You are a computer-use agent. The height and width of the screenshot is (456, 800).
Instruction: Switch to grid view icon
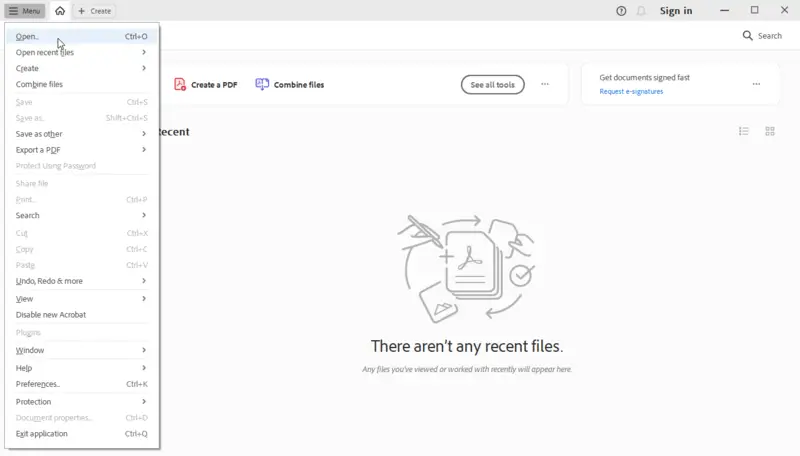(770, 132)
